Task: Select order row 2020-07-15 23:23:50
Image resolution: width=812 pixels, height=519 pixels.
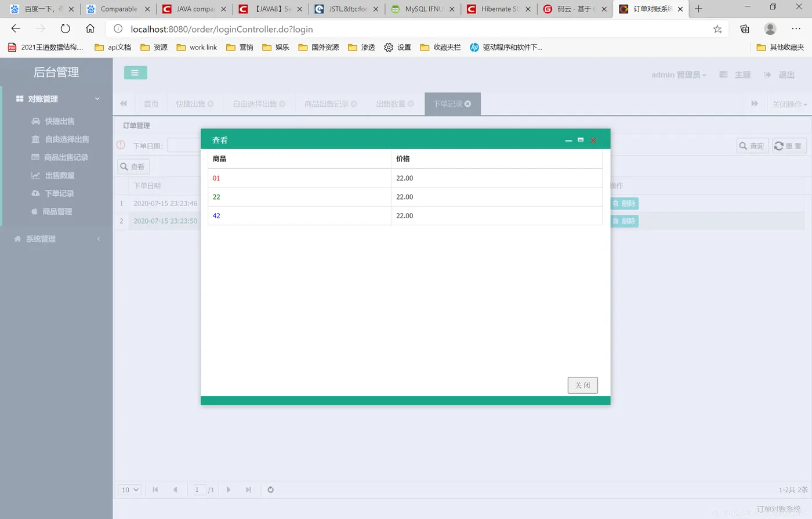Action: tap(165, 221)
